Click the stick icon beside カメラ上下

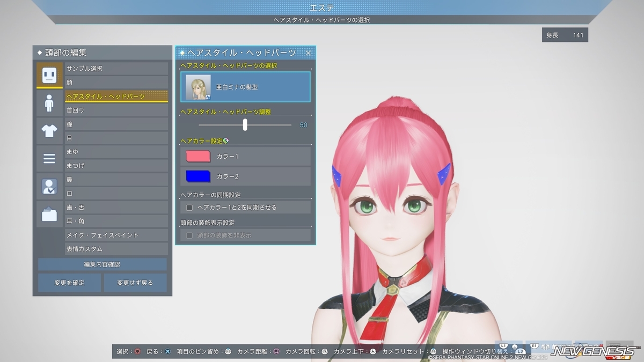click(372, 351)
